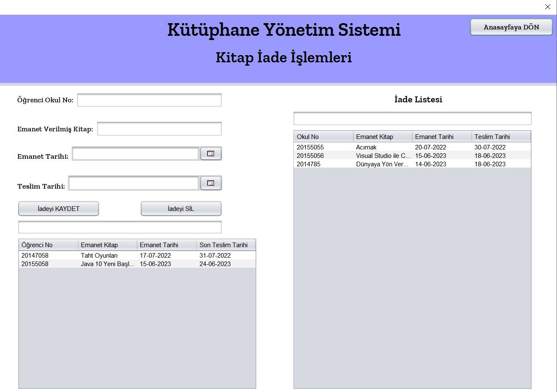The width and height of the screenshot is (557, 392).
Task: Sort by Teslim Tarihi column header
Action: pos(501,137)
